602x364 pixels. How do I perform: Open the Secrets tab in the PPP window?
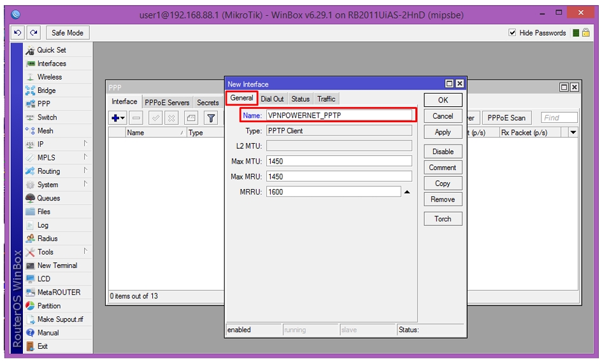[208, 102]
